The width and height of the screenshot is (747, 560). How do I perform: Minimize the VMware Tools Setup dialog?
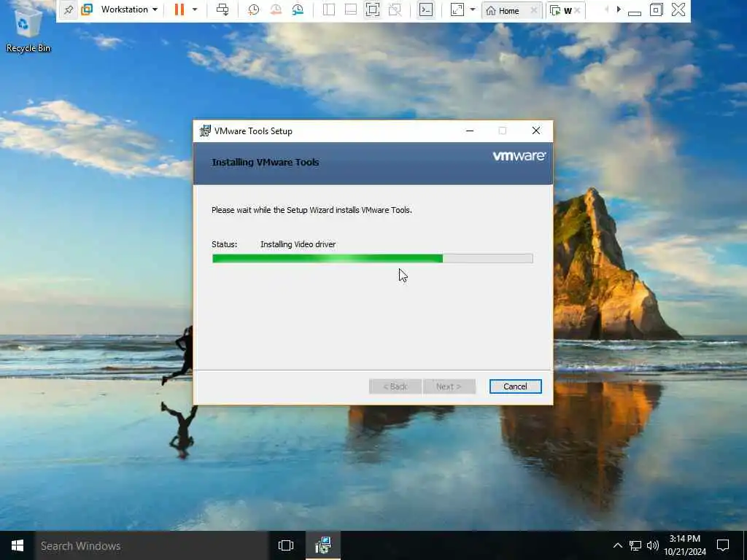click(x=470, y=131)
